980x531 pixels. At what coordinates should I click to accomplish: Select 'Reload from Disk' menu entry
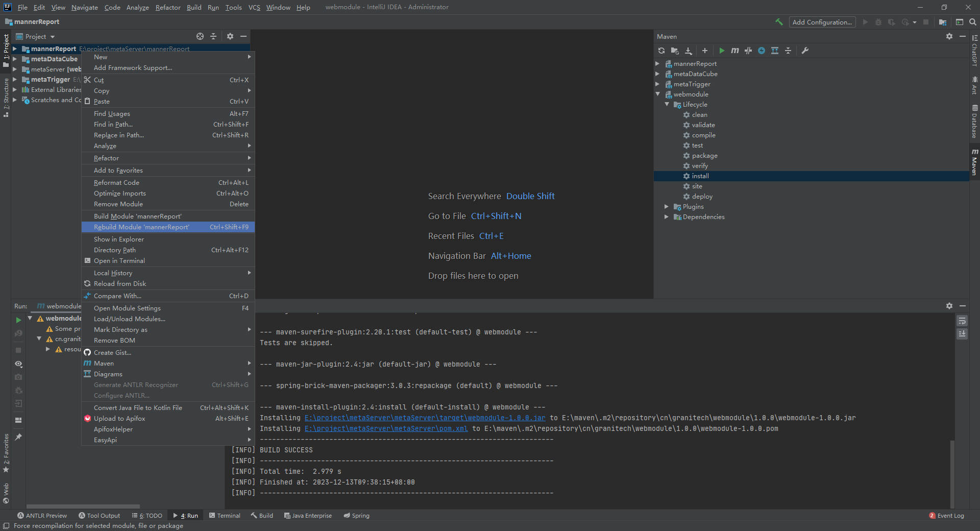(x=168, y=284)
